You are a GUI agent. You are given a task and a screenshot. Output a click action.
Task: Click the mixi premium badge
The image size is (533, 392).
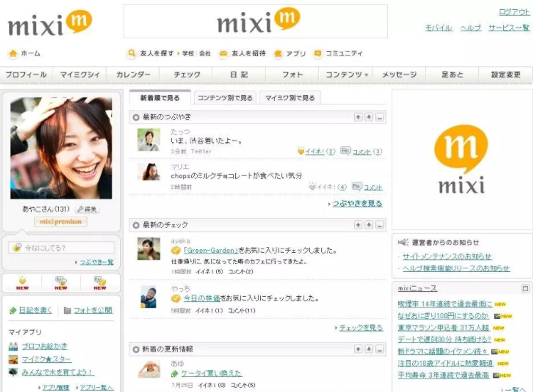(x=60, y=222)
